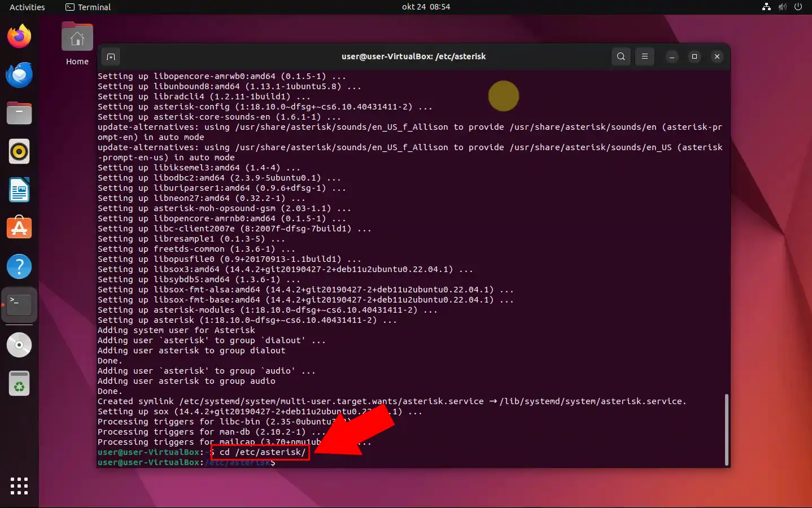Open the Activities overview
This screenshot has height=508, width=812.
tap(27, 7)
